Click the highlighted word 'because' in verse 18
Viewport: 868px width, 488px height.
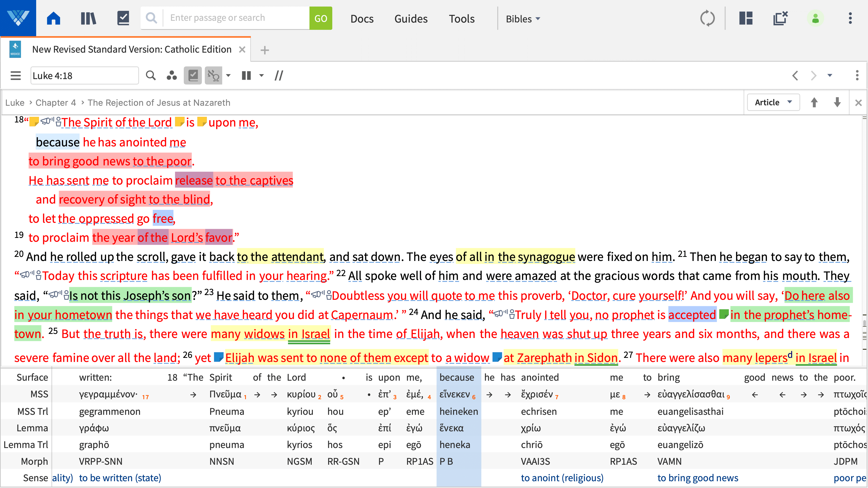(58, 142)
